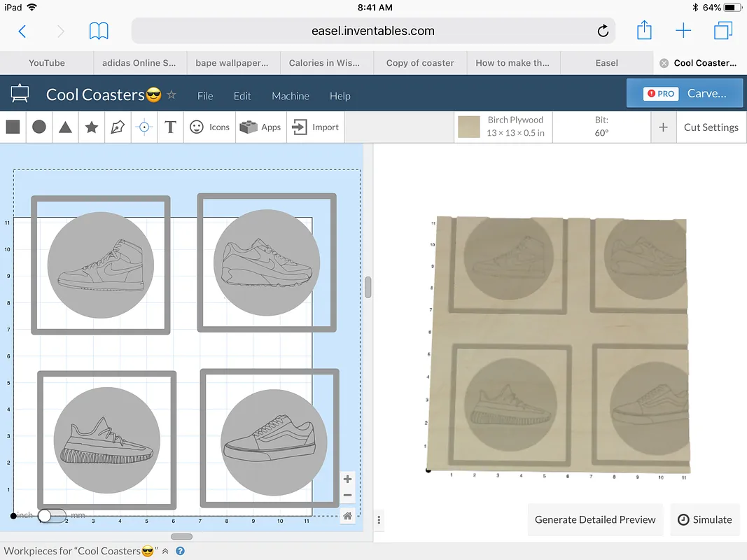This screenshot has width=747, height=560.
Task: Select the drill point tool
Action: pos(144,127)
